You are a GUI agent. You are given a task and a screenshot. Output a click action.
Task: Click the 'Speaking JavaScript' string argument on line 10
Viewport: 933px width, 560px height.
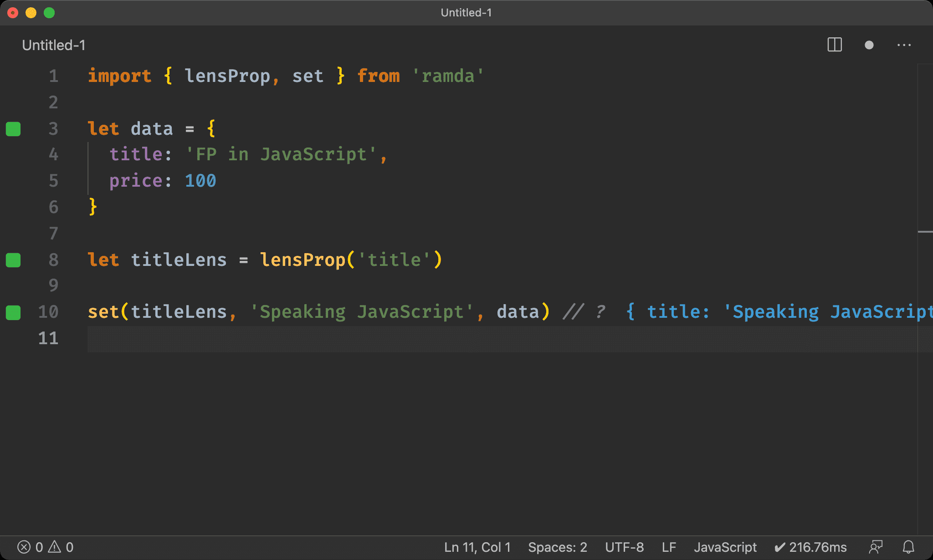(362, 312)
